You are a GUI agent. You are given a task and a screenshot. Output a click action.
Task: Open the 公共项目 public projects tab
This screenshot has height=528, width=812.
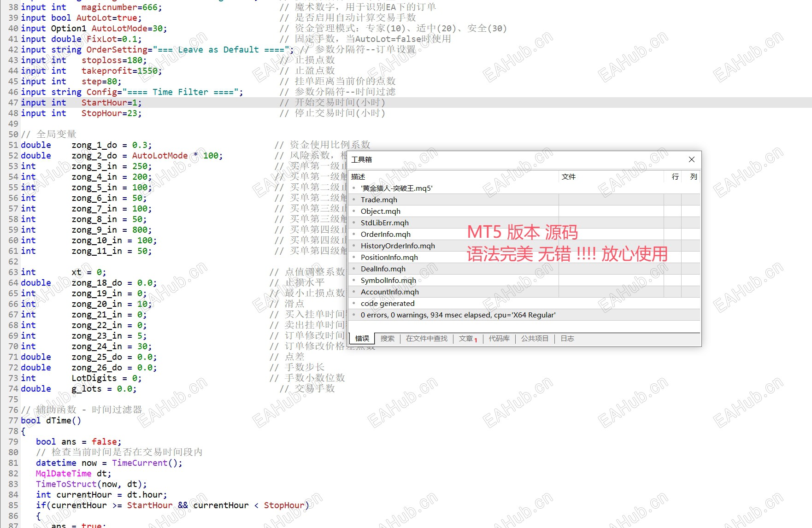click(535, 339)
